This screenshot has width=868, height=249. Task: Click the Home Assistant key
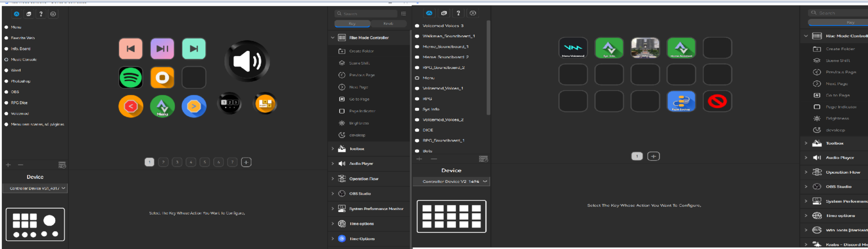click(681, 48)
